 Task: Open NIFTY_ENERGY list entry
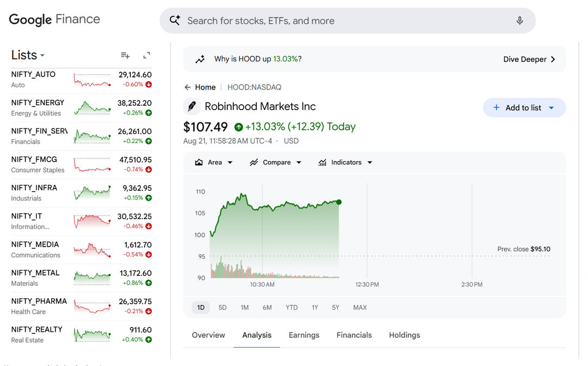(x=81, y=108)
